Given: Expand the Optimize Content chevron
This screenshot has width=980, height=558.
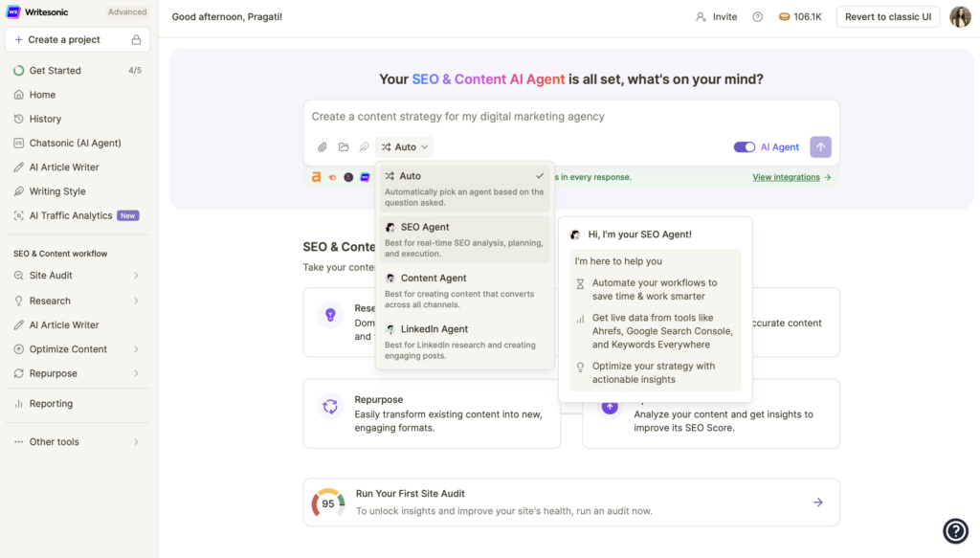Looking at the screenshot, I should click(x=136, y=349).
